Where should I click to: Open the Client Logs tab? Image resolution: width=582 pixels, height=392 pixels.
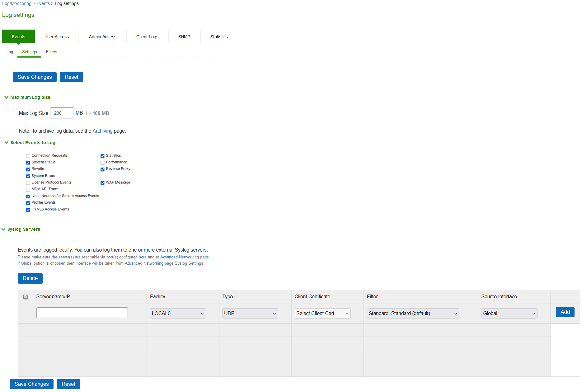pos(147,37)
